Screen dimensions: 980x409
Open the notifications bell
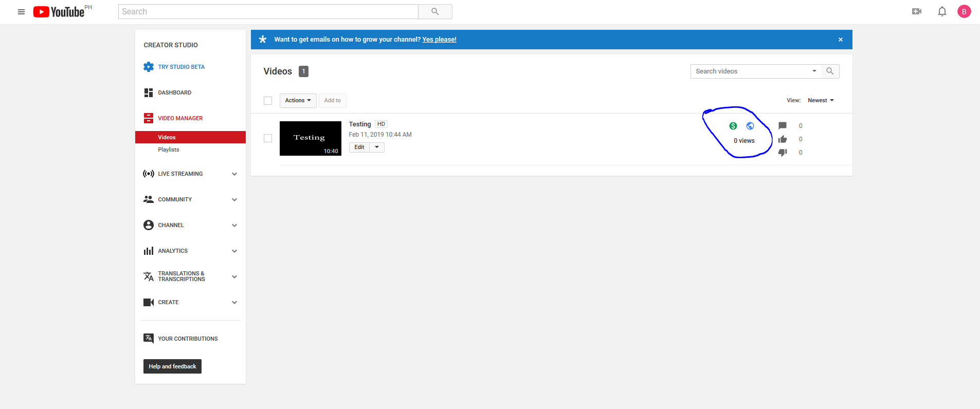942,11
